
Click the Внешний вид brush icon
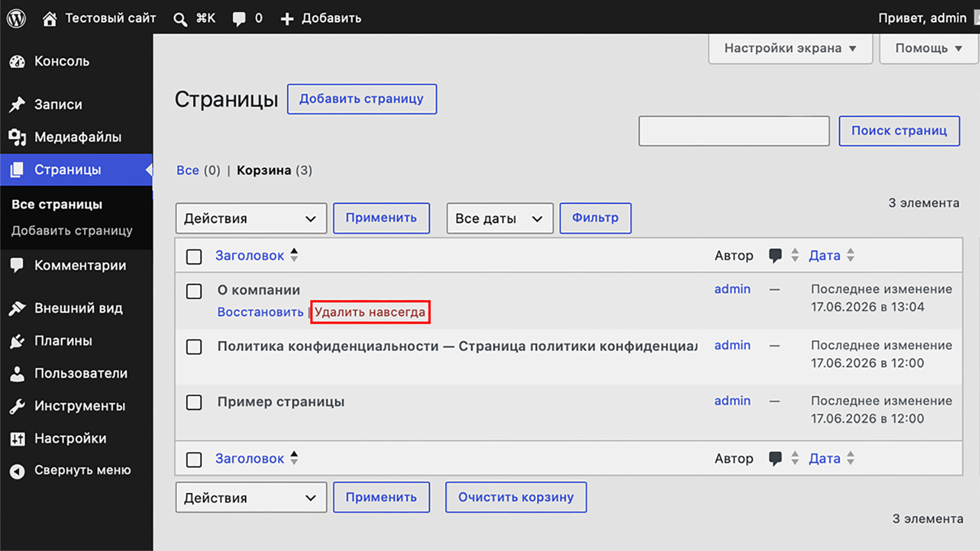pos(17,309)
